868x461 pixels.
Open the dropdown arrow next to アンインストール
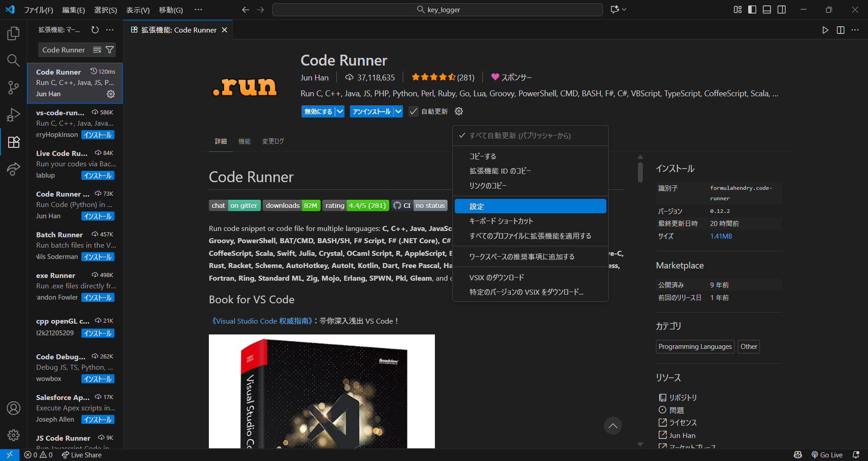(x=398, y=111)
